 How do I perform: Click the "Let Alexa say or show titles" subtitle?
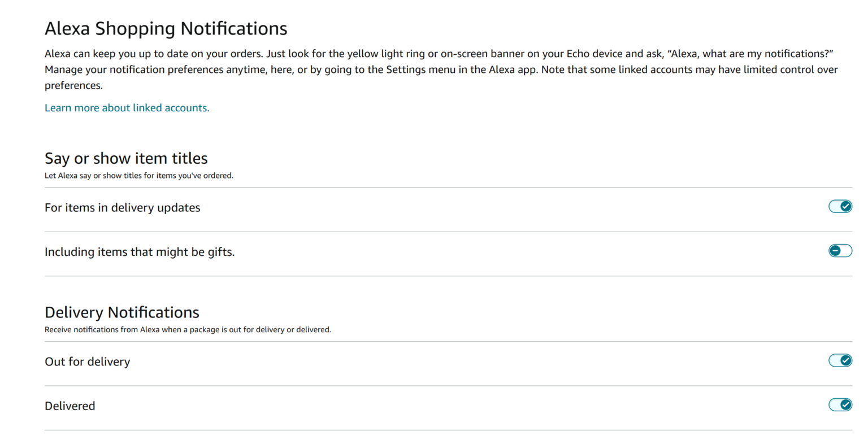(138, 176)
